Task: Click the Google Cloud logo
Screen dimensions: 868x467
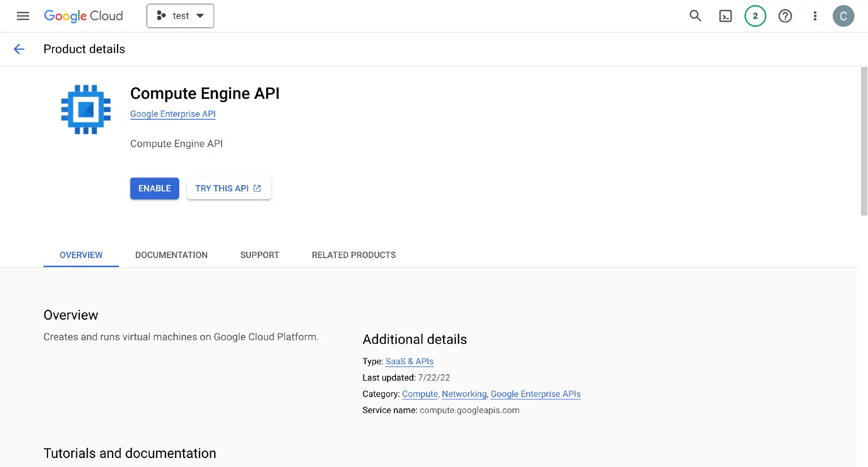Action: [83, 16]
